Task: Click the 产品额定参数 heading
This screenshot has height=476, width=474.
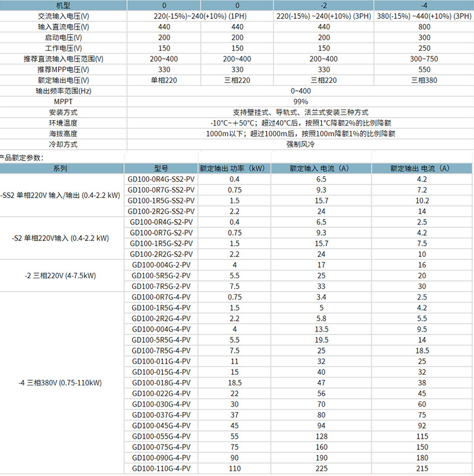Action: pyautogui.click(x=21, y=157)
